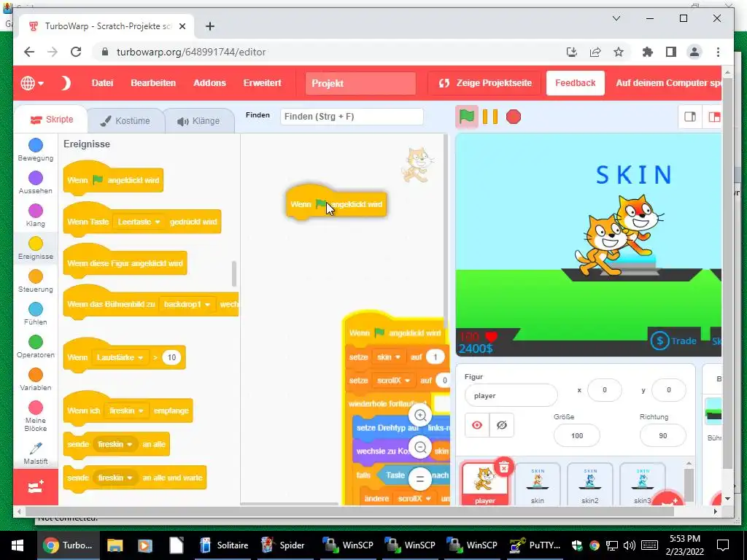Viewport: 747px width, 560px height.
Task: Click the Projekt title input field
Action: tap(360, 83)
